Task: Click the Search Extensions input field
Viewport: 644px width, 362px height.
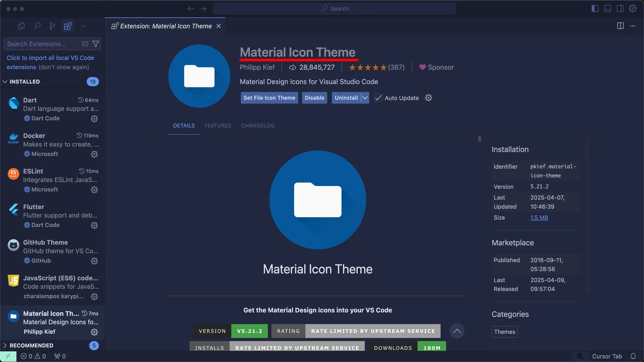Action: point(41,44)
